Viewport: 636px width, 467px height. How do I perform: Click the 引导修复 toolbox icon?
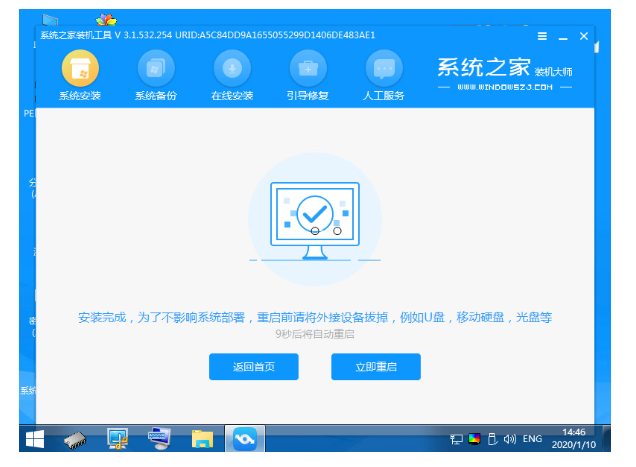[308, 69]
